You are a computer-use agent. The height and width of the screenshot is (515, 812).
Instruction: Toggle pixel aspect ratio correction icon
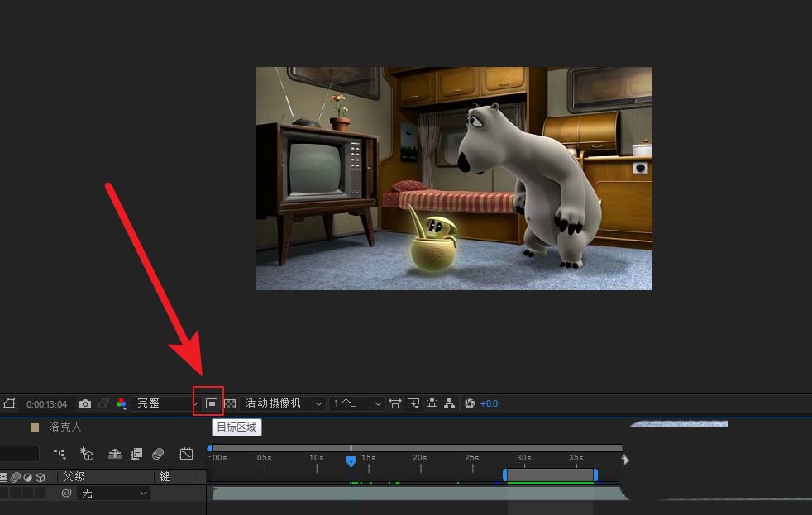coord(395,403)
